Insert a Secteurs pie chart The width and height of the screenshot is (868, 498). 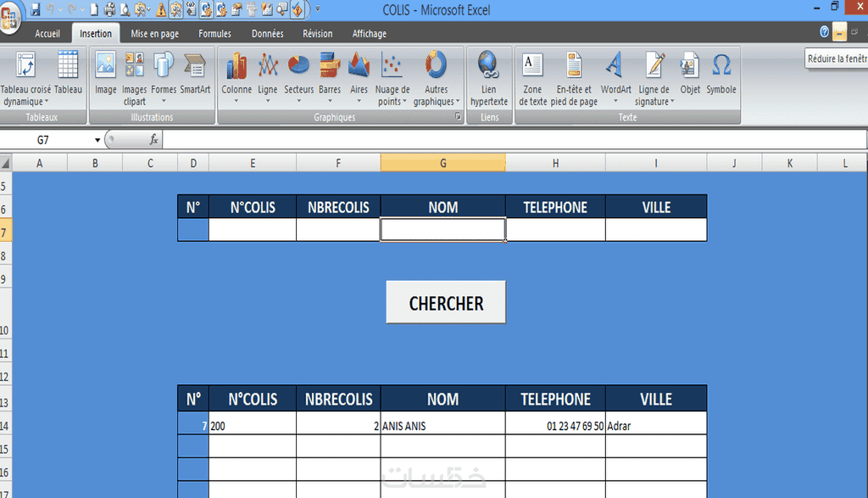coord(299,78)
